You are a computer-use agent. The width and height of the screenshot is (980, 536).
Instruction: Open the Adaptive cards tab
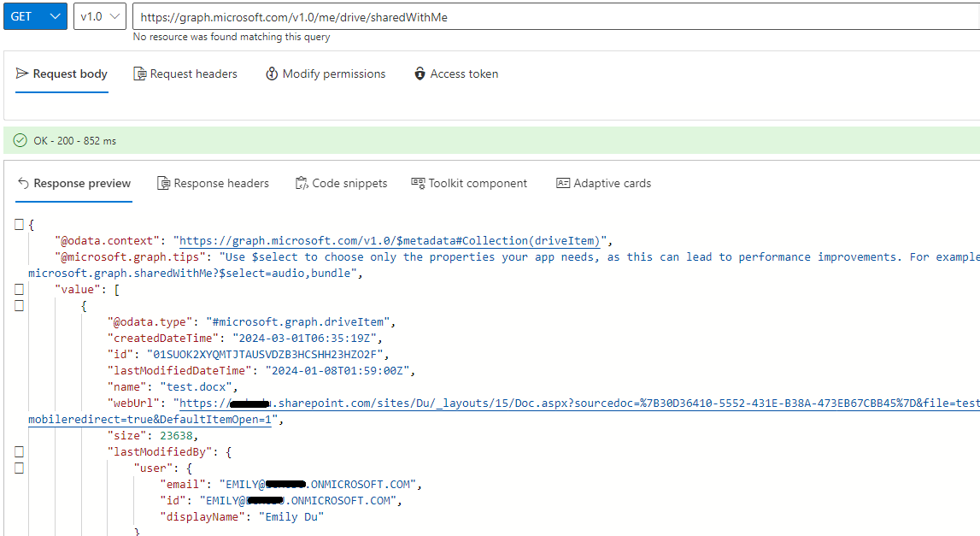604,183
